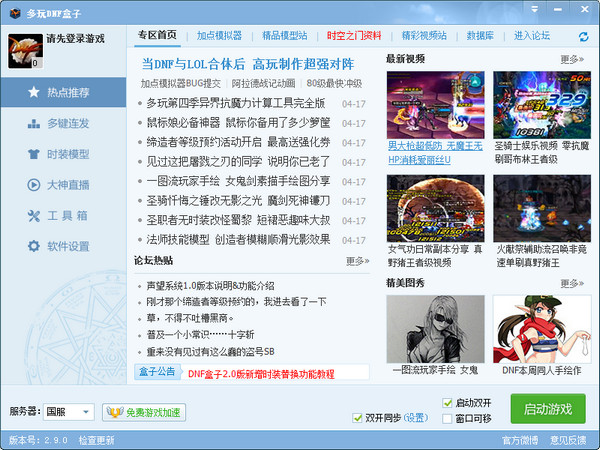Open 80级最快冲级 sub-link
The image size is (600, 450).
(x=334, y=83)
